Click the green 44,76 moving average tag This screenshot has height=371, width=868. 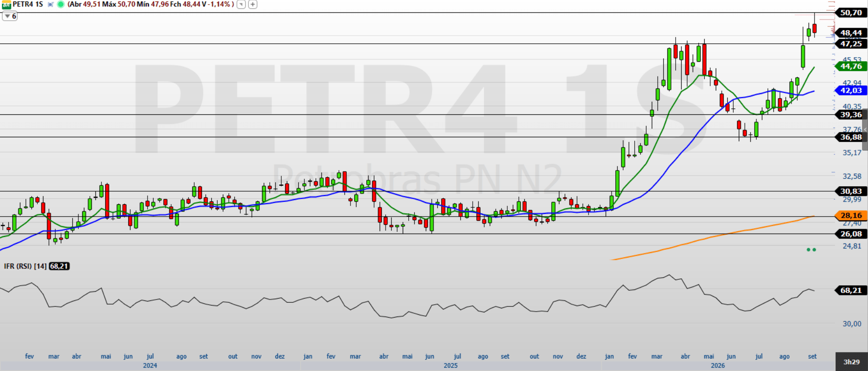[851, 66]
